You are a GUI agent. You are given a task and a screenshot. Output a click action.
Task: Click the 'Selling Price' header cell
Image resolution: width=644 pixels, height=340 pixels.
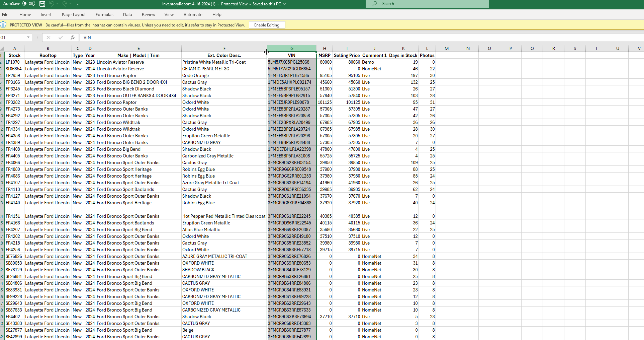pyautogui.click(x=347, y=55)
